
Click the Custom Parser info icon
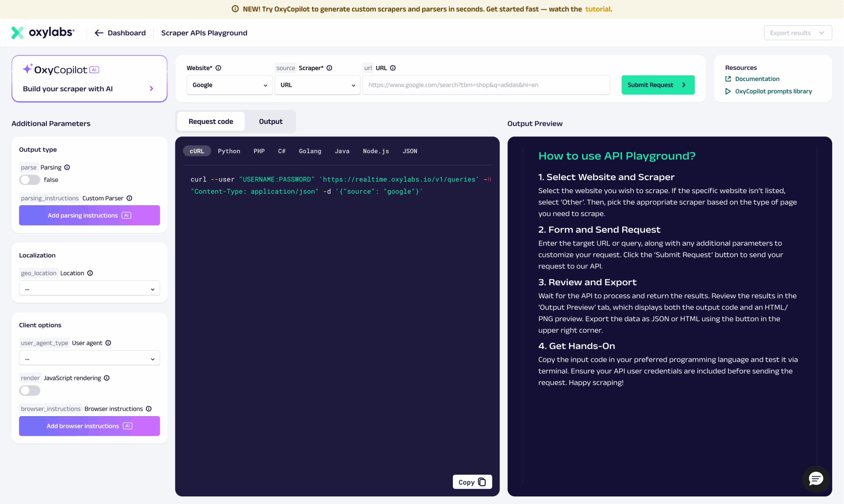130,198
